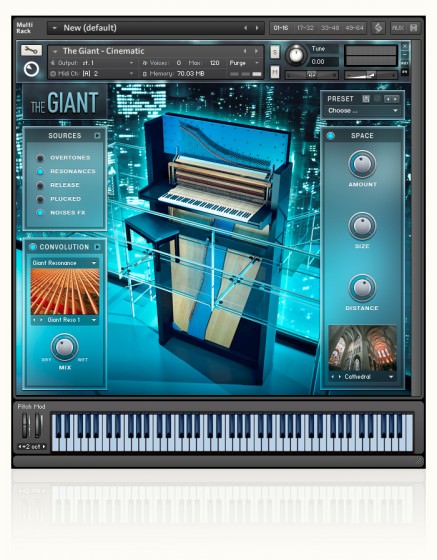Expand the Sources panel options square icon

coord(97,136)
